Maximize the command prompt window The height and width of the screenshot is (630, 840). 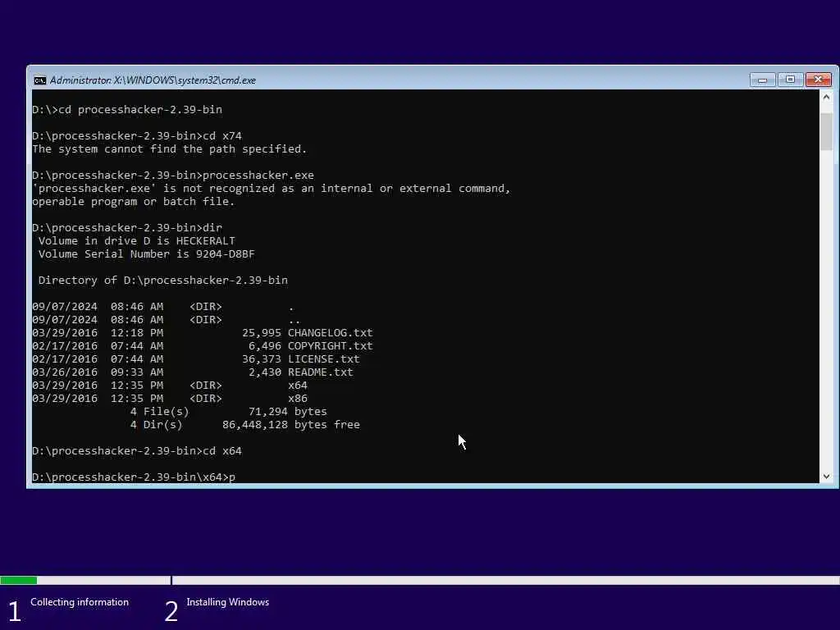(790, 80)
